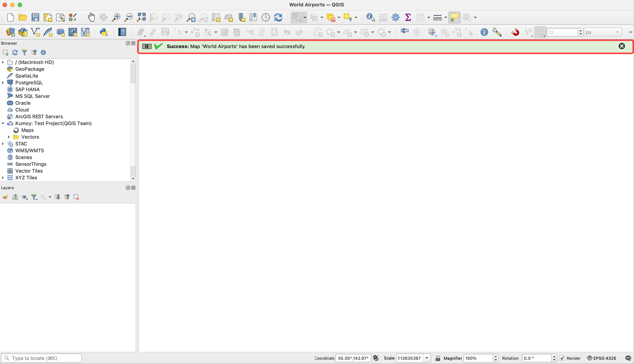Select XYZ Tiles in Browser

[26, 178]
